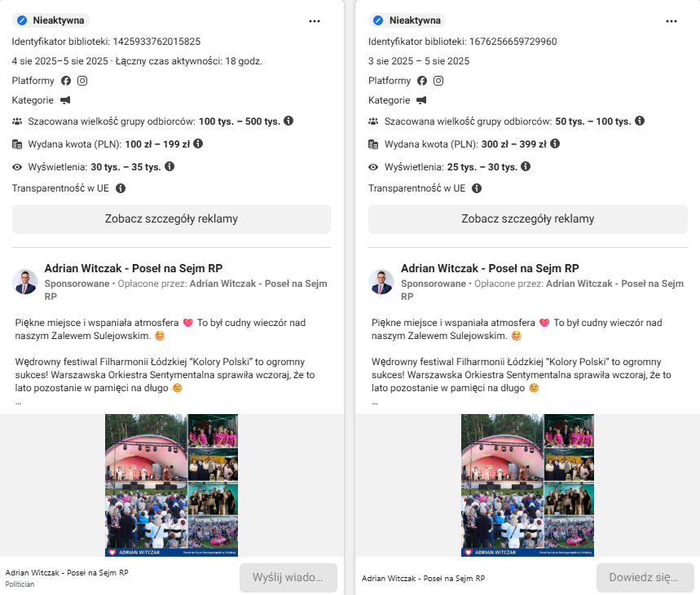Click megaphone Kategorie icon in left ad
Screen dimensions: 700x595
(x=65, y=100)
